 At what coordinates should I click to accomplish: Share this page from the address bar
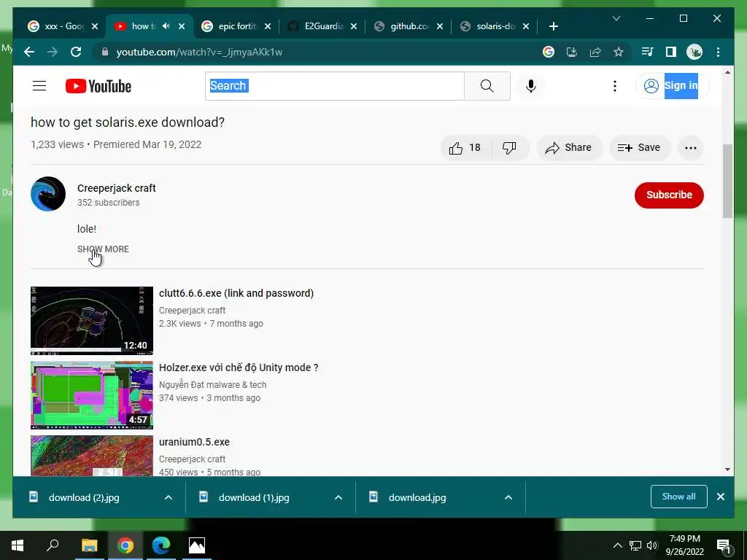click(595, 52)
